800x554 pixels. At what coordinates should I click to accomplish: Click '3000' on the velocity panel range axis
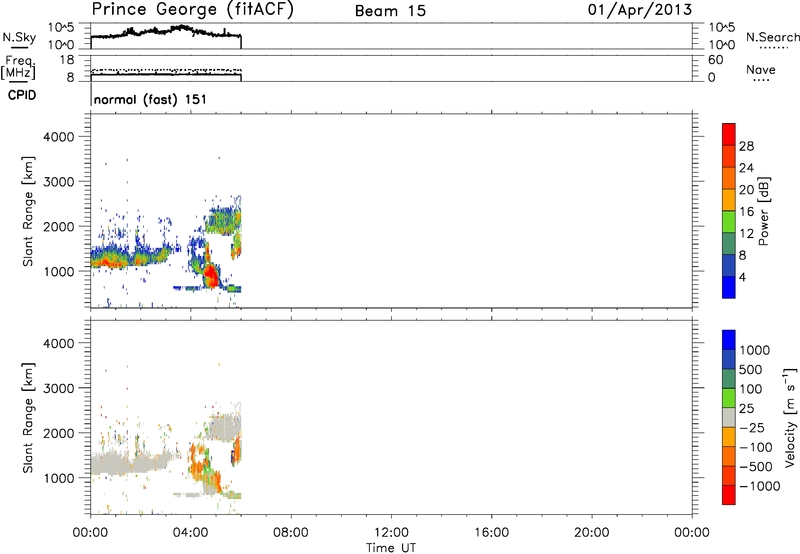pos(58,388)
